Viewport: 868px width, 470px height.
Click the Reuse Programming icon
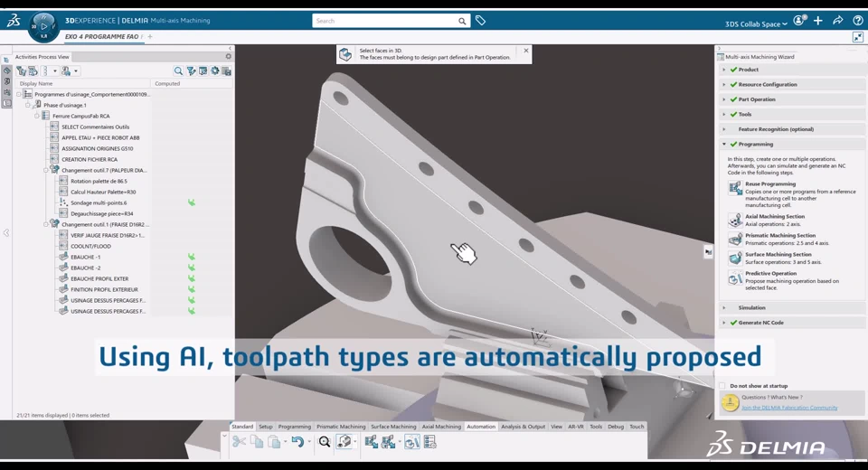click(x=734, y=188)
